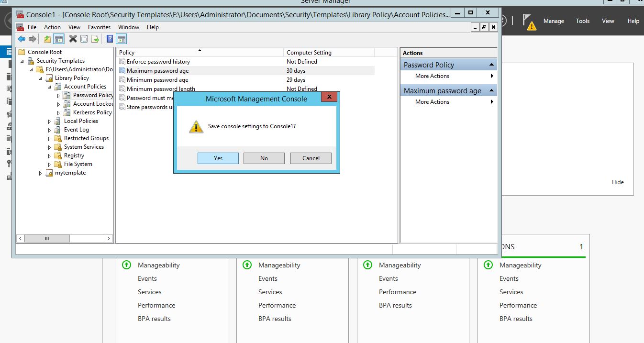Click the warning triangle icon in the dialog
Viewport: 644px width, 343px height.
tap(196, 127)
